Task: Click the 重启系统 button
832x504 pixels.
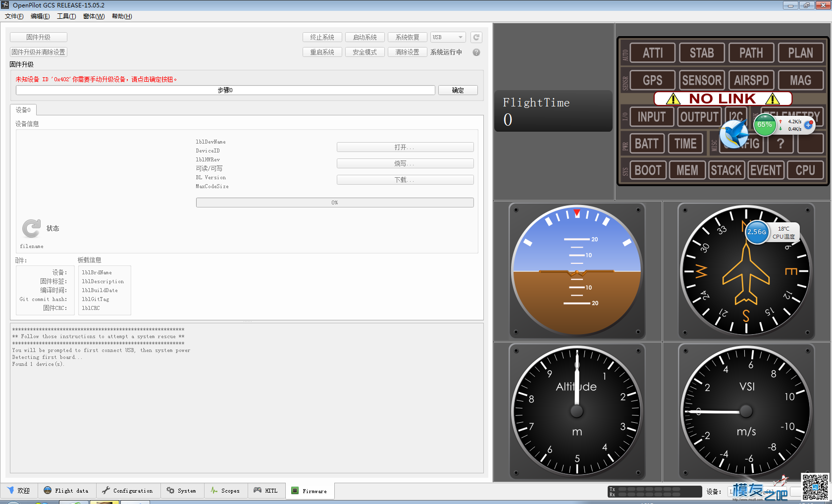Action: click(322, 52)
